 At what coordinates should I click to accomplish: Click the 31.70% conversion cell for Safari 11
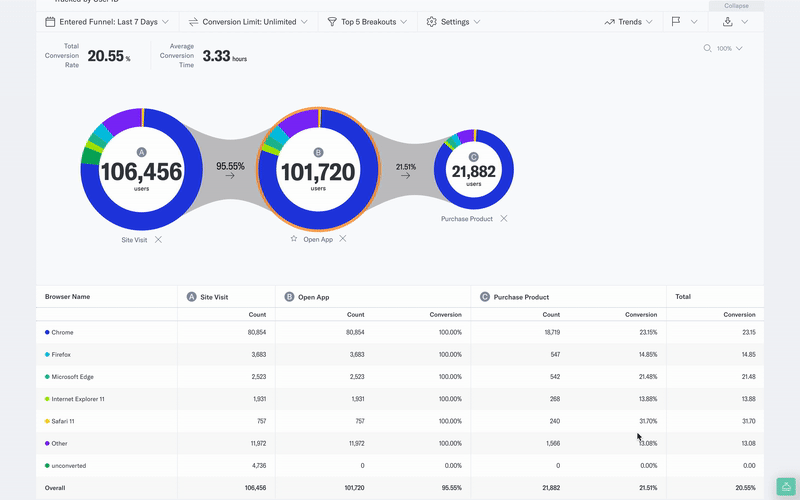[x=648, y=421]
